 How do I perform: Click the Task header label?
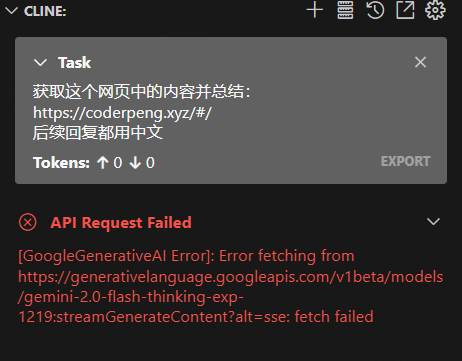(x=74, y=62)
